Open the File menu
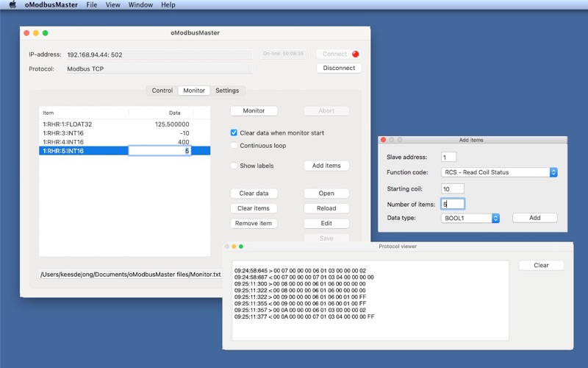 pos(91,5)
